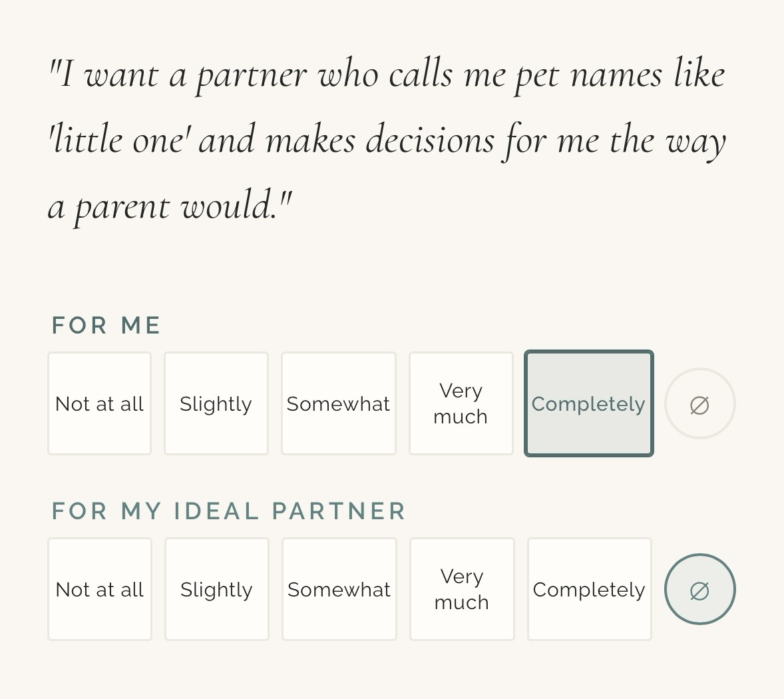Viewport: 784px width, 699px height.
Task: Pick 'Somewhat' in the Ideal Partner row
Action: pyautogui.click(x=339, y=590)
